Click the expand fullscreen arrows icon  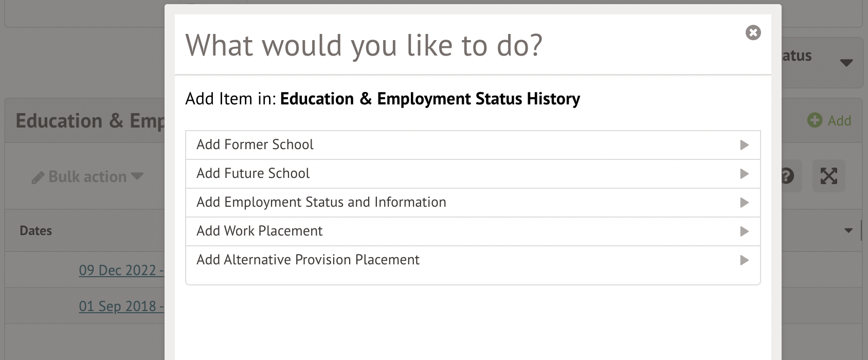(x=828, y=176)
